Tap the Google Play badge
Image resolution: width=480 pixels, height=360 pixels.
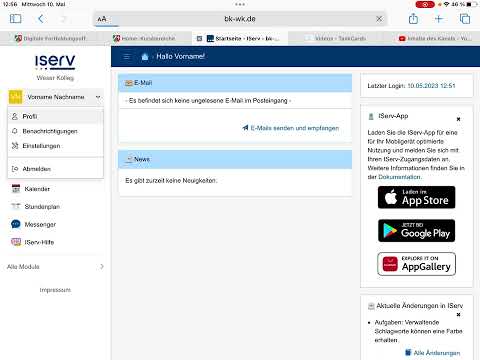pyautogui.click(x=416, y=231)
